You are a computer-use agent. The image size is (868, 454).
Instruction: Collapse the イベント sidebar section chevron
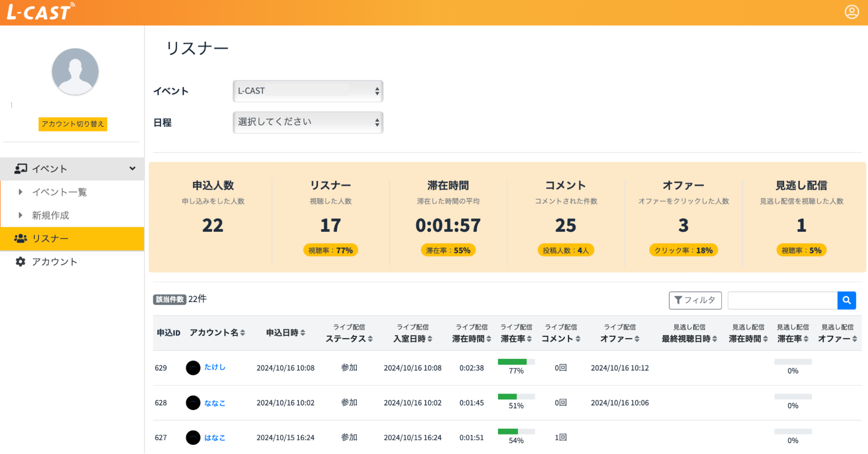coord(132,169)
